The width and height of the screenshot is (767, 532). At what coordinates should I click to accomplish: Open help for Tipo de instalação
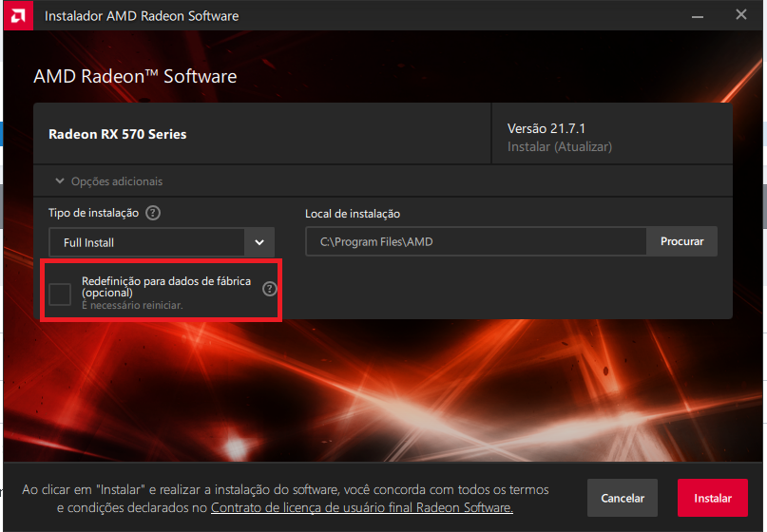(153, 213)
